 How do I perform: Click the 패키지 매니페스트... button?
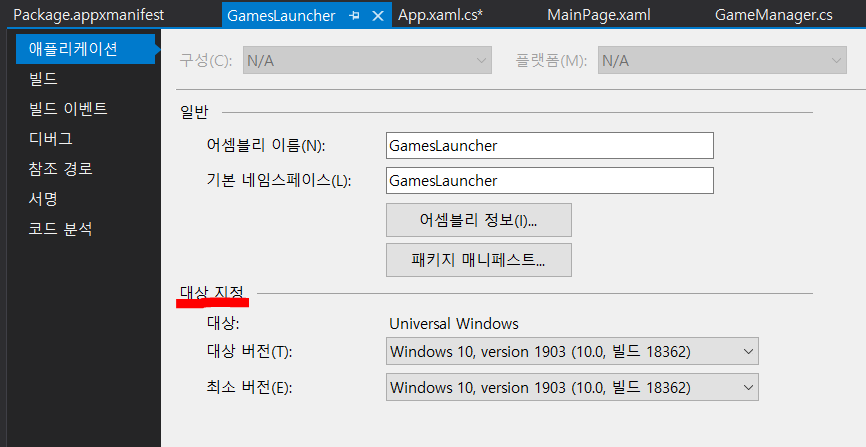[478, 260]
